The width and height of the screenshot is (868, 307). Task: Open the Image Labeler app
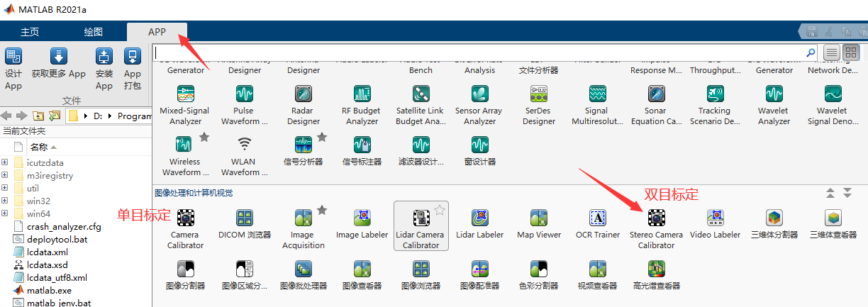coord(362,223)
